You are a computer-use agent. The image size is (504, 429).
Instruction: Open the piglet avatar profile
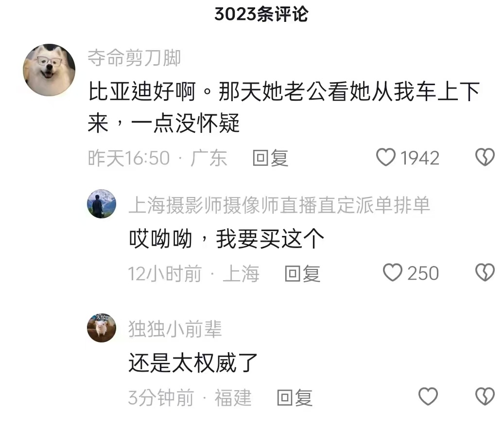(x=102, y=328)
